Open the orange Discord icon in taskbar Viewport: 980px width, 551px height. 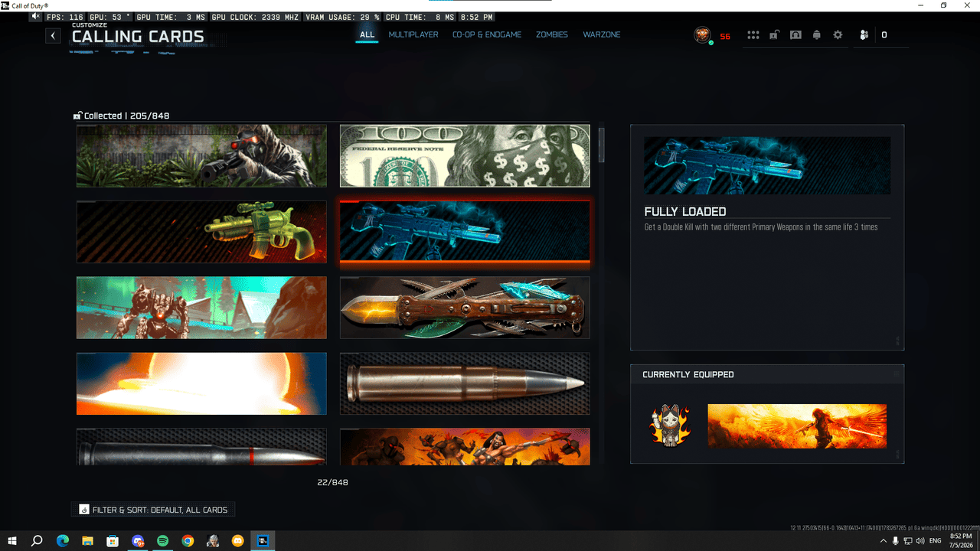(238, 540)
